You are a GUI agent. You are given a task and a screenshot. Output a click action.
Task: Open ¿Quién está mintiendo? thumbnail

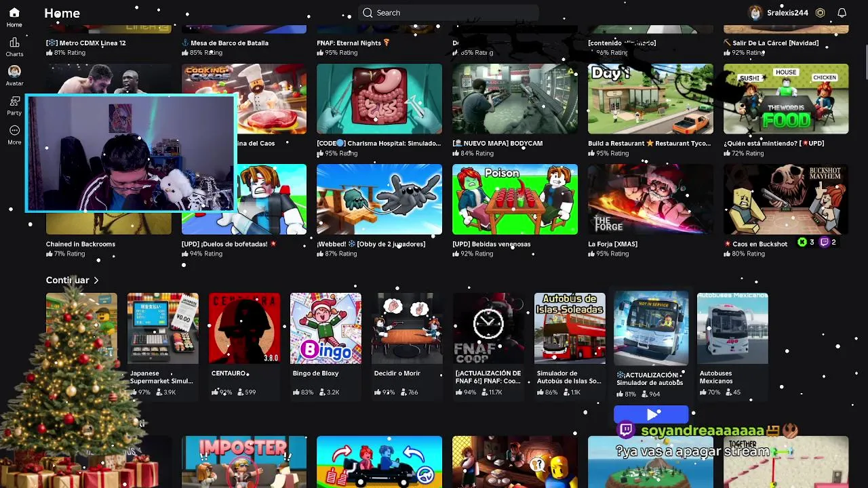tap(786, 99)
